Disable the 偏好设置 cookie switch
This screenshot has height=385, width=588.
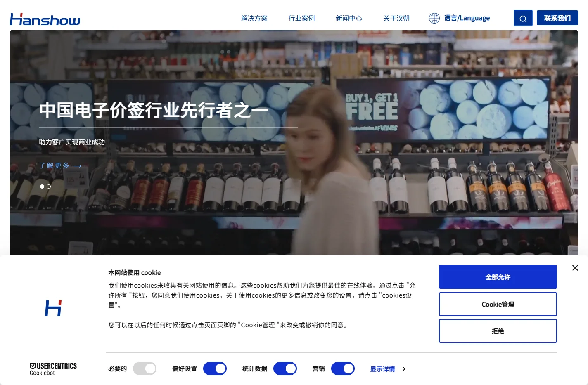click(x=215, y=368)
